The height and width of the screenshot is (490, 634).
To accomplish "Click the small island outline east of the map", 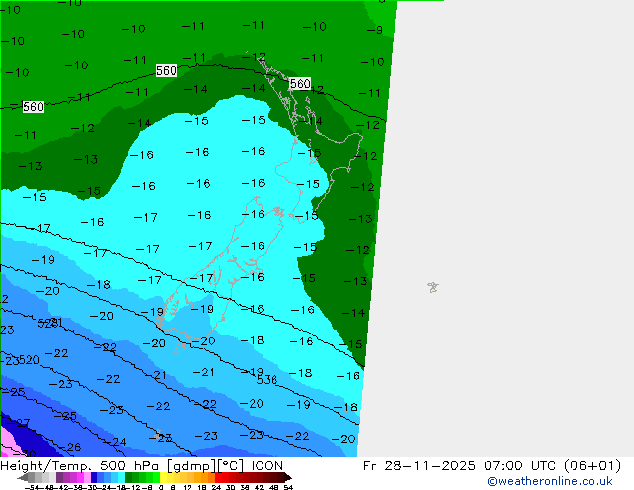I will point(433,287).
